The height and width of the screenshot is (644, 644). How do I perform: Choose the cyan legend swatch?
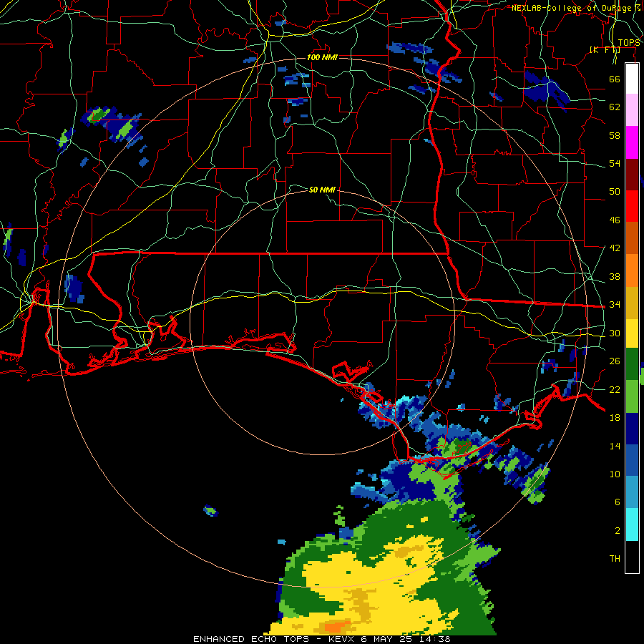coord(632,525)
